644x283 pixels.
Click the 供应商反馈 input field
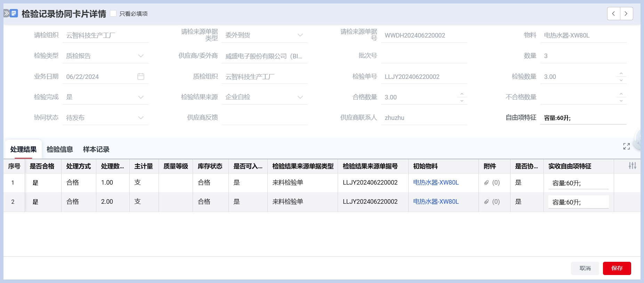pos(264,118)
